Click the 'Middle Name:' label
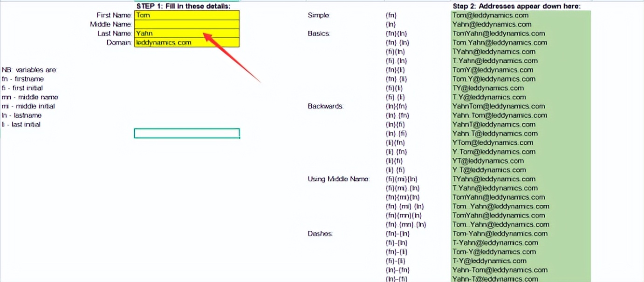 (111, 24)
